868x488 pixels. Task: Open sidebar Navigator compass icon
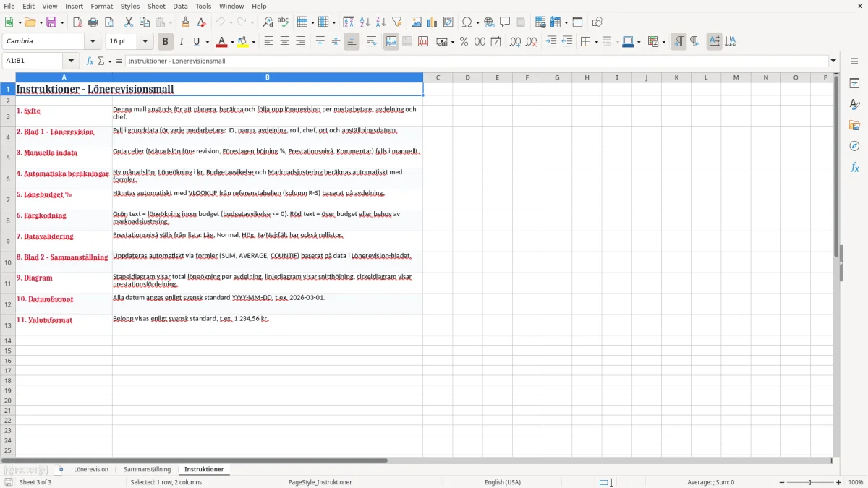854,147
